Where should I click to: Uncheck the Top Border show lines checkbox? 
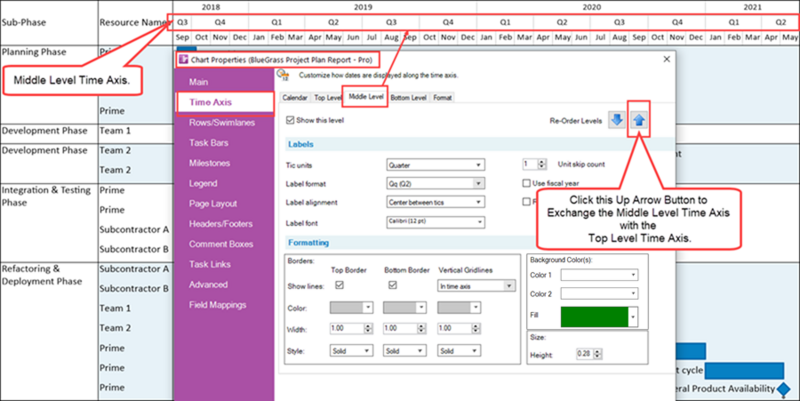(x=339, y=286)
